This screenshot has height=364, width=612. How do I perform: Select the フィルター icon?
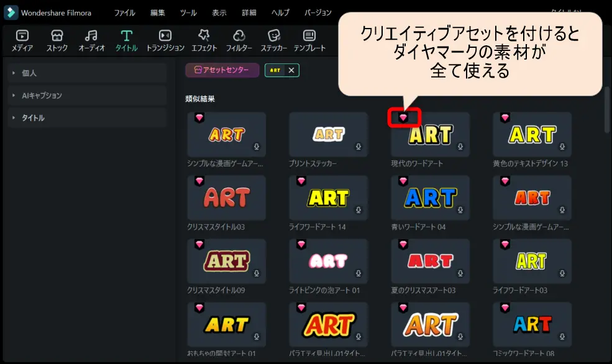239,40
